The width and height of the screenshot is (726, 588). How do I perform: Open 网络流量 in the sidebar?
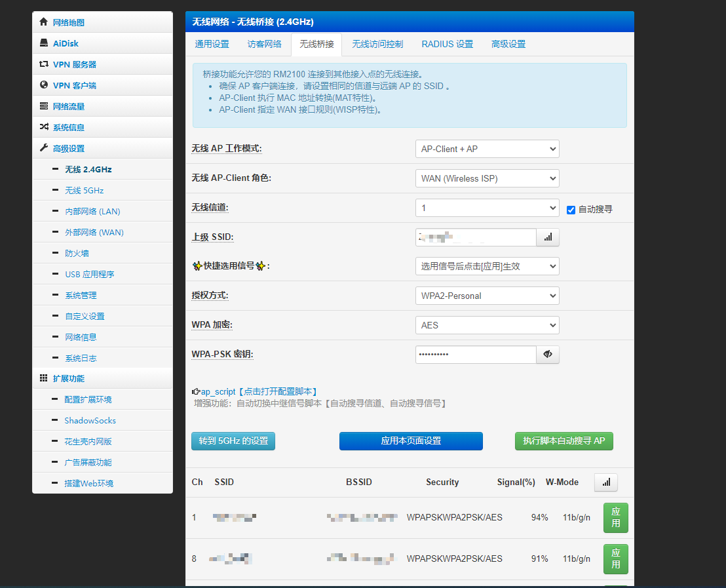click(68, 106)
